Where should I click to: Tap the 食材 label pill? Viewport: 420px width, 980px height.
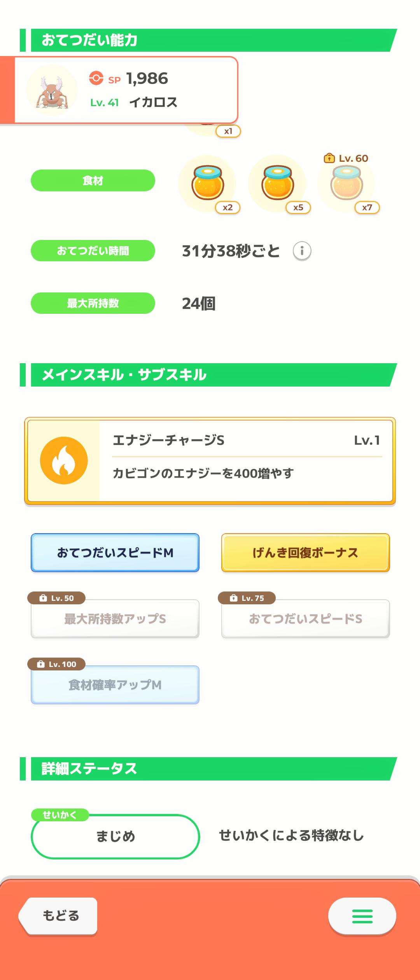93,180
